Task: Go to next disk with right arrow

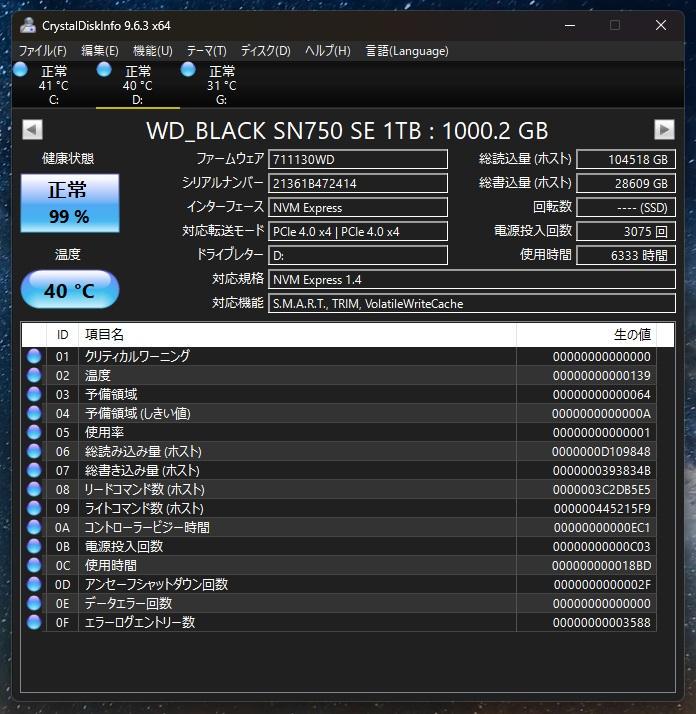Action: 664,130
